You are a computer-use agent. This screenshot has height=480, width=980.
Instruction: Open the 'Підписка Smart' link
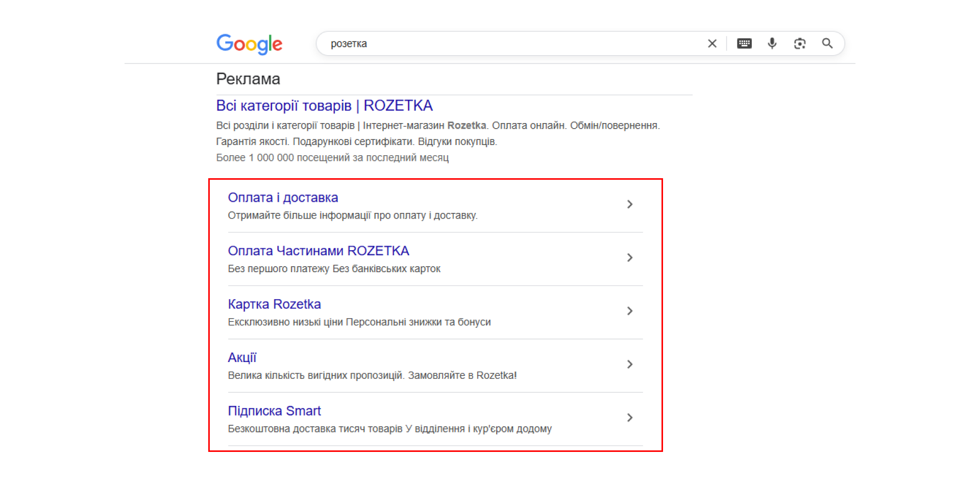click(x=274, y=411)
